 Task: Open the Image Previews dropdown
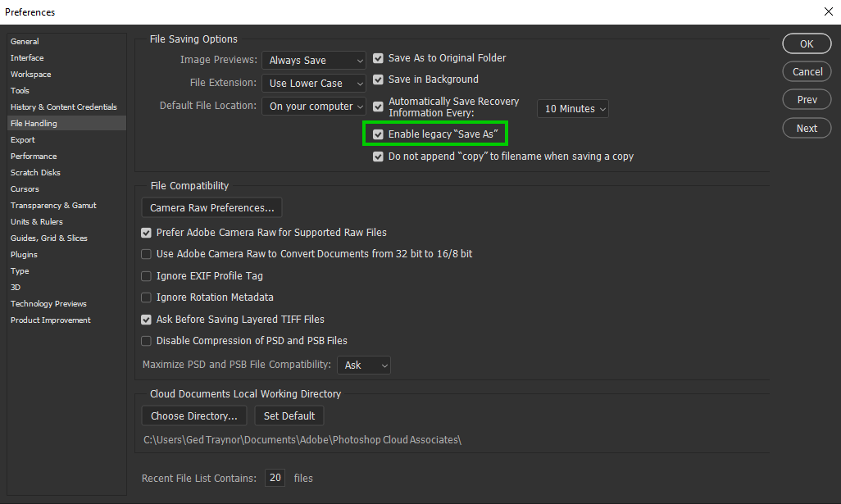pos(314,60)
